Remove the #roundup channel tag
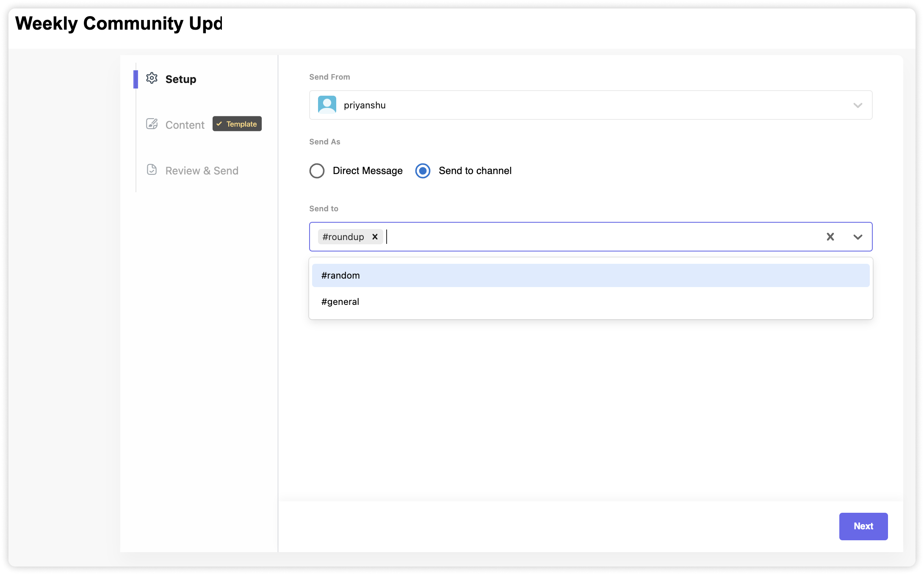Viewport: 924px width, 575px height. pyautogui.click(x=375, y=237)
